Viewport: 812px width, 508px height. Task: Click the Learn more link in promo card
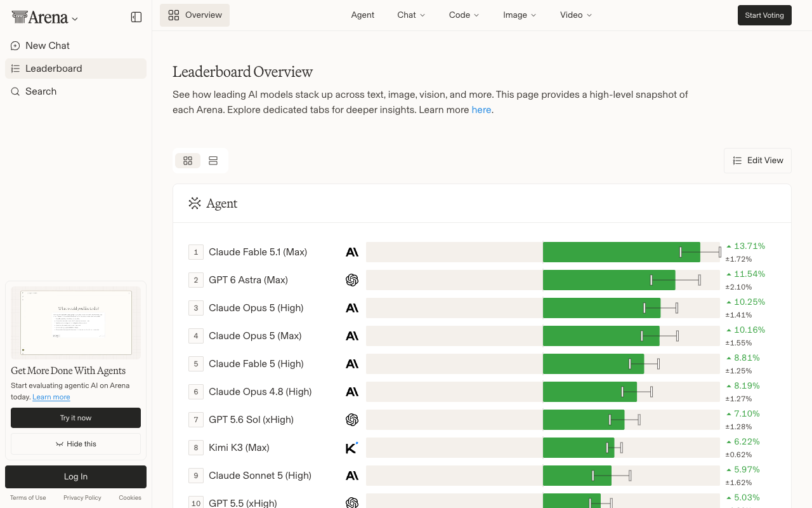pyautogui.click(x=51, y=397)
